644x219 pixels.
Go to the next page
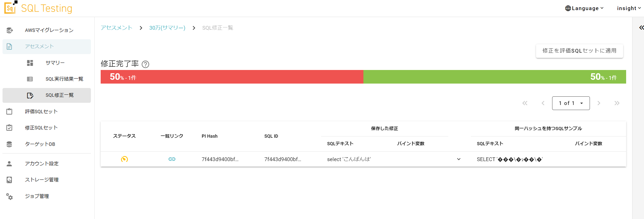(x=599, y=103)
